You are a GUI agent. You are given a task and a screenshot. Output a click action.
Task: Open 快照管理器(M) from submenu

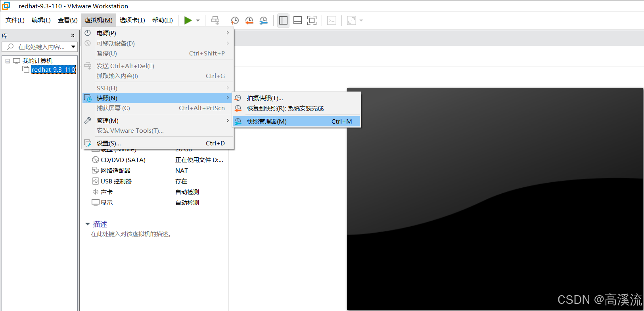pyautogui.click(x=297, y=121)
